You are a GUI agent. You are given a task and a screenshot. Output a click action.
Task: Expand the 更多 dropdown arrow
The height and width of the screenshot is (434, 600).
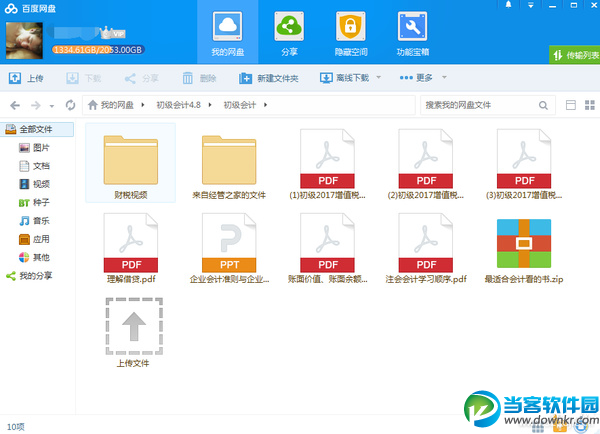[444, 77]
